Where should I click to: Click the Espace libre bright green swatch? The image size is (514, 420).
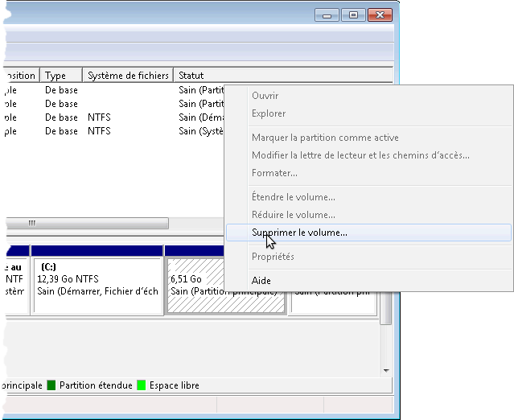click(x=142, y=385)
